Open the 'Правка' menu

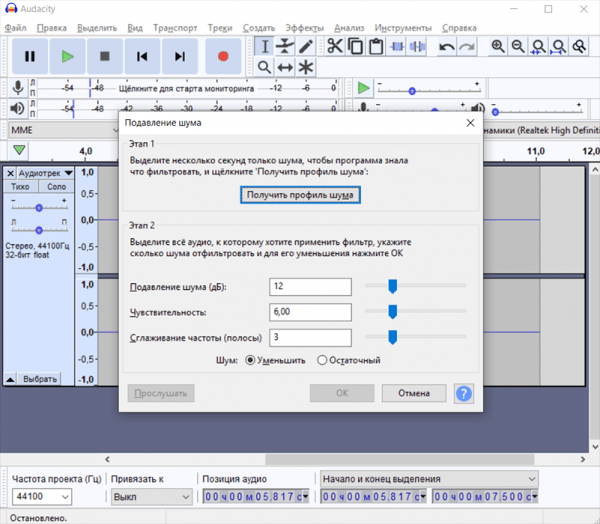click(x=52, y=28)
